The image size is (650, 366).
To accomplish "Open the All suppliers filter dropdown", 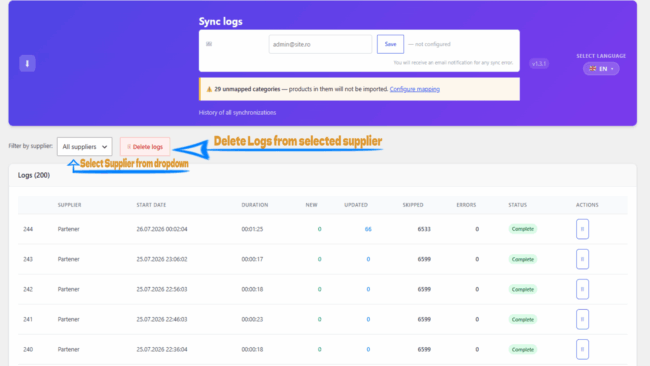I will pyautogui.click(x=85, y=147).
